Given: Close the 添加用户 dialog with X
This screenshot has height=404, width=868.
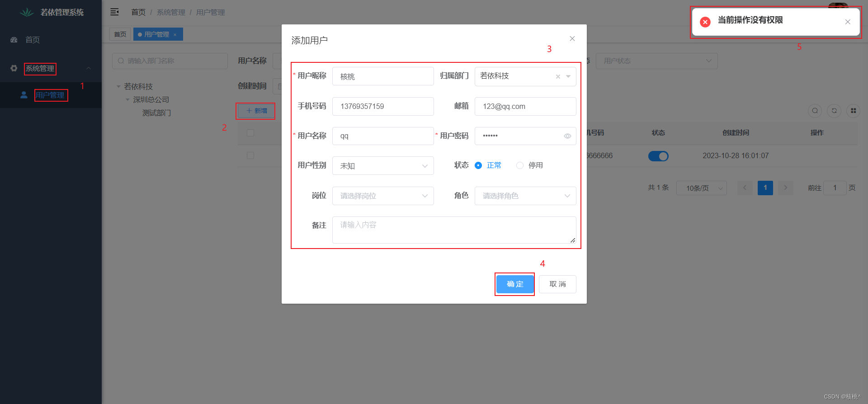Looking at the screenshot, I should [572, 39].
